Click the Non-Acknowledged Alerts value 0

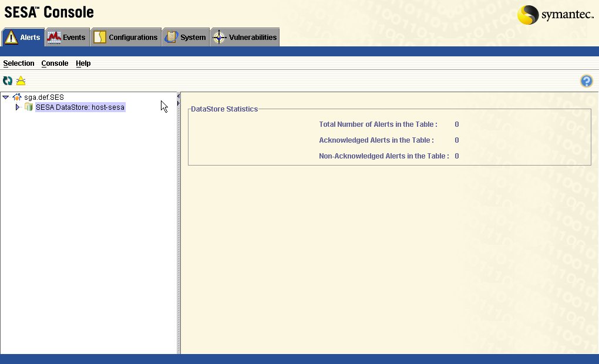(457, 156)
